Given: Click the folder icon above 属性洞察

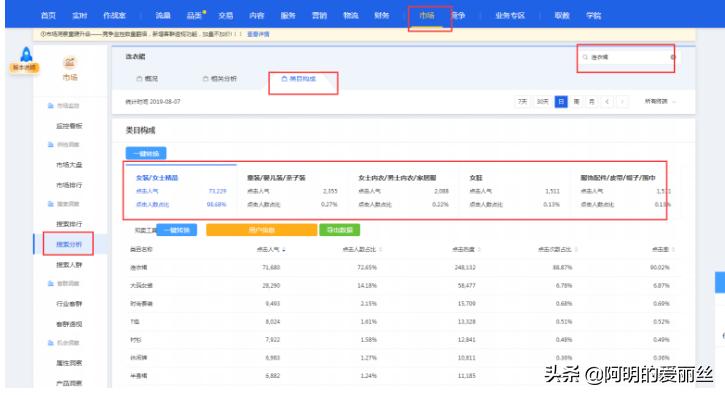Looking at the screenshot, I should (51, 343).
